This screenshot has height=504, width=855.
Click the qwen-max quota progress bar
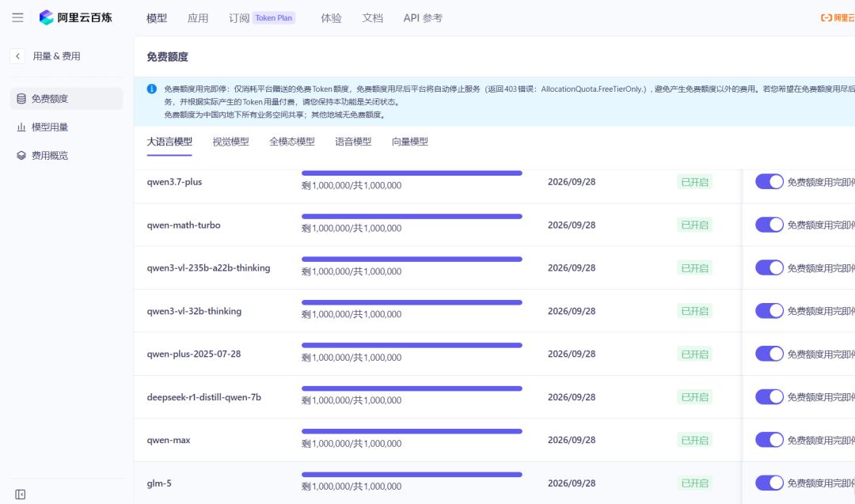click(412, 431)
